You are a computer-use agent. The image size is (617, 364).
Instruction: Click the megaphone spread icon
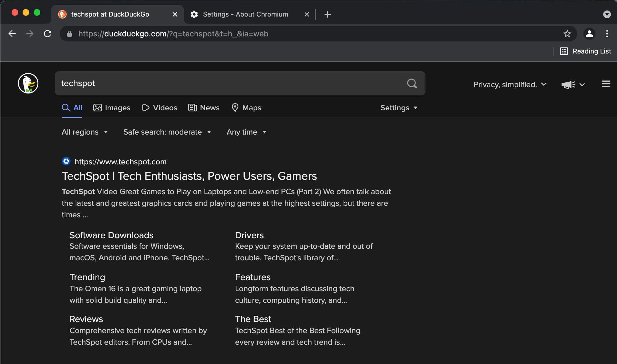568,84
